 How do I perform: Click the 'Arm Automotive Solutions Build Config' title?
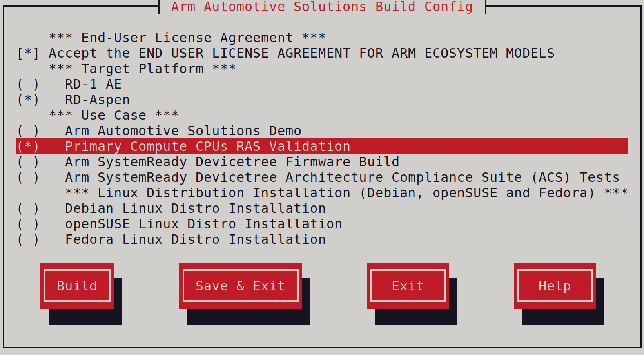[x=322, y=7]
